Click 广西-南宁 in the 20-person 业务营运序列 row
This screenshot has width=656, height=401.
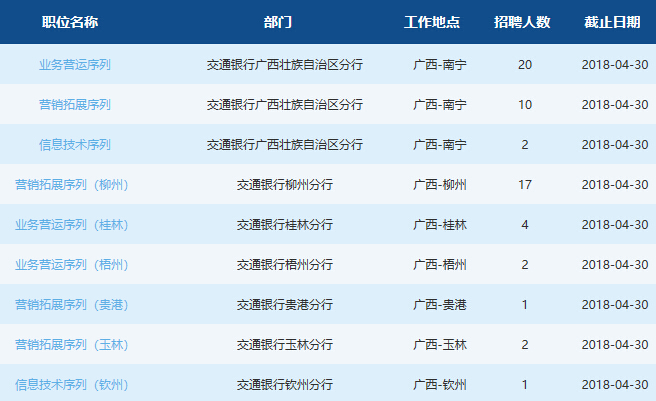pyautogui.click(x=440, y=65)
